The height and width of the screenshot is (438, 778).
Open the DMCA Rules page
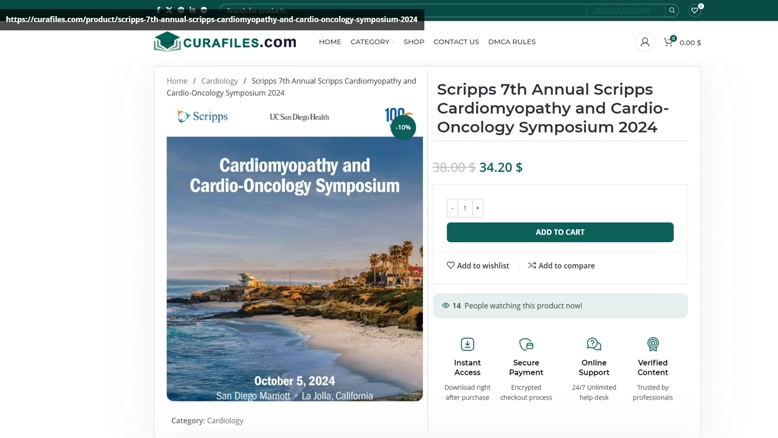pyautogui.click(x=512, y=42)
